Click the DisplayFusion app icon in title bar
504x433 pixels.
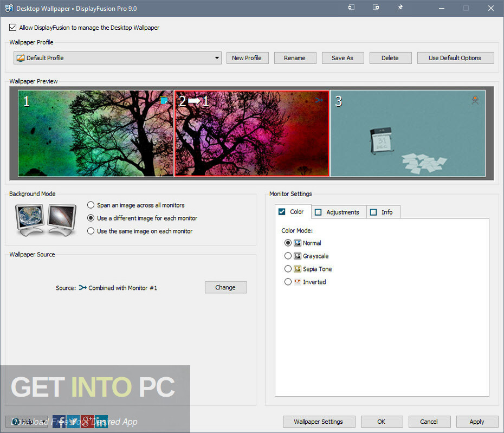[9, 8]
